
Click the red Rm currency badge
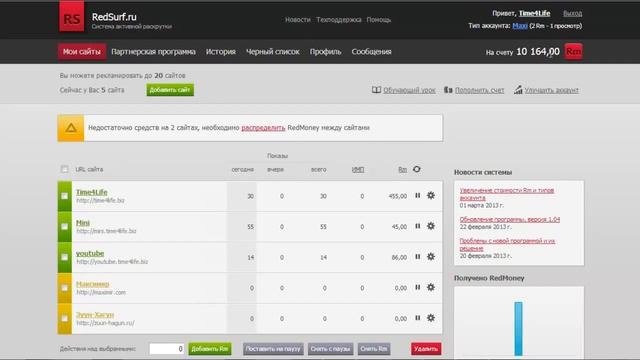[573, 51]
